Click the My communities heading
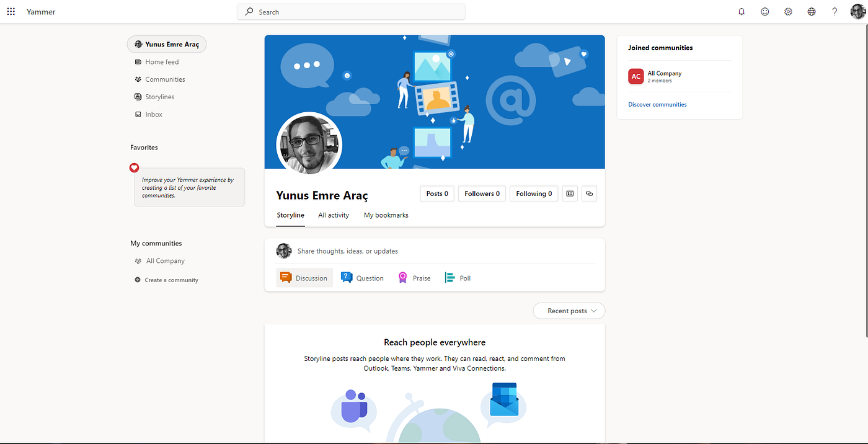Viewport: 868px width, 444px height. pos(156,243)
